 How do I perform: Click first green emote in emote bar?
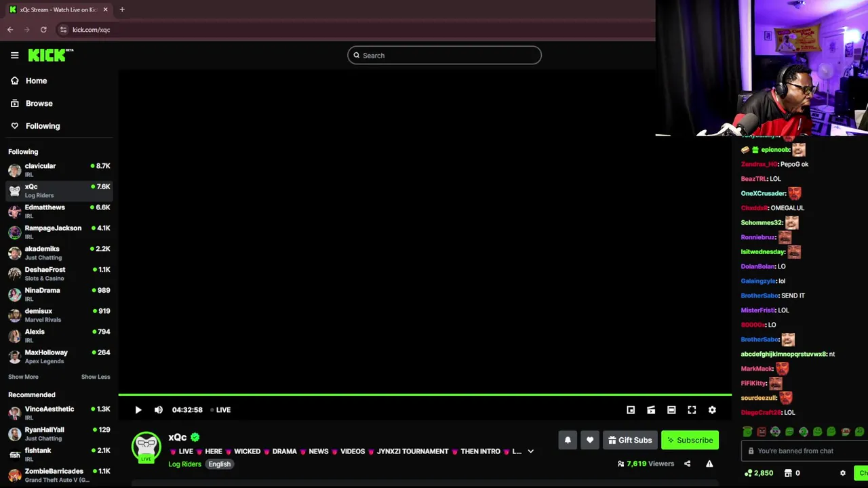pyautogui.click(x=747, y=432)
